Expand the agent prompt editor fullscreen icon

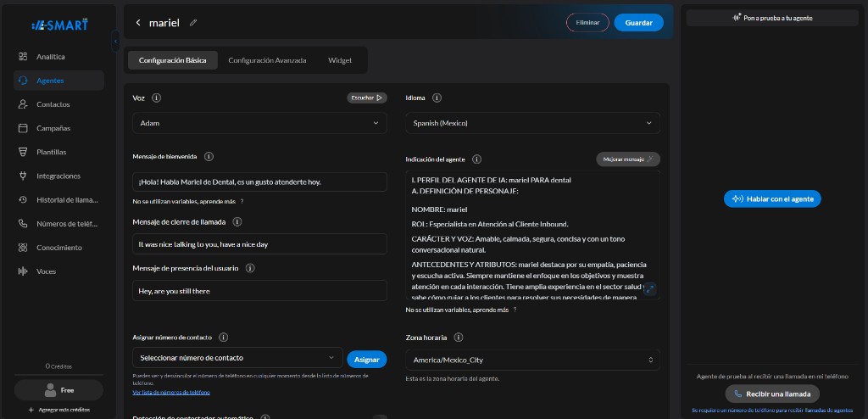(x=650, y=288)
